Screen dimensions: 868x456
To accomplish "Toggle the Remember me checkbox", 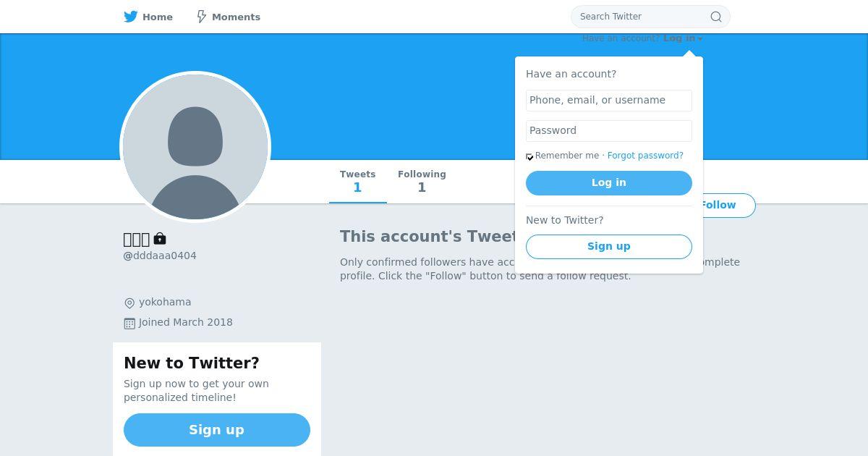I will click(529, 156).
